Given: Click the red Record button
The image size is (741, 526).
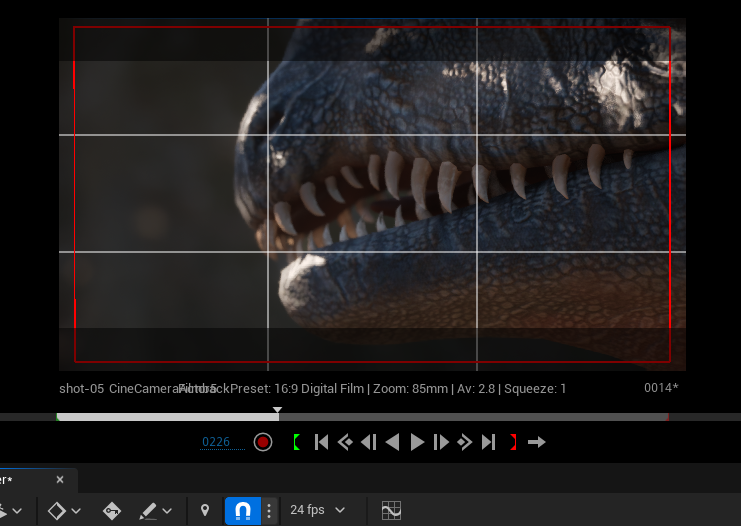Looking at the screenshot, I should pos(263,442).
